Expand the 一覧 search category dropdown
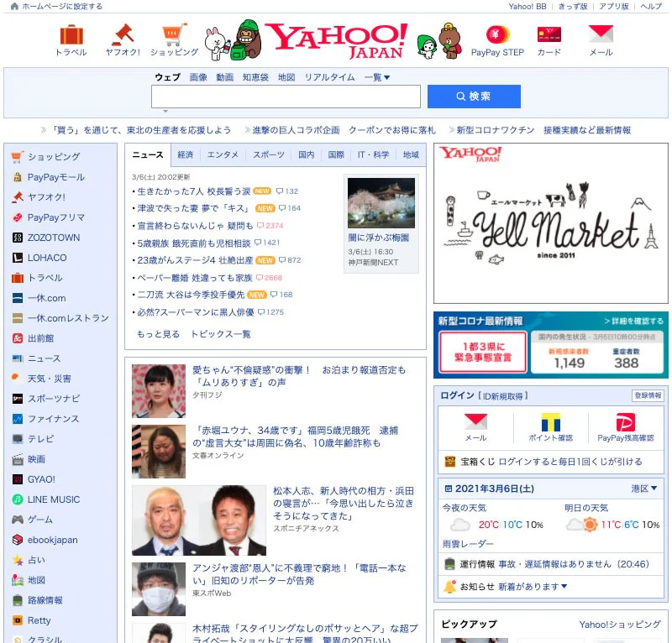This screenshot has height=643, width=672. pyautogui.click(x=377, y=77)
